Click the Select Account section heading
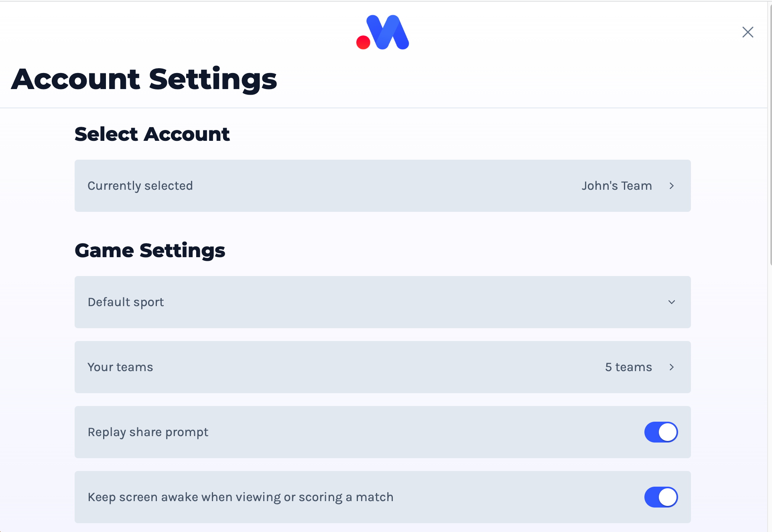 152,134
